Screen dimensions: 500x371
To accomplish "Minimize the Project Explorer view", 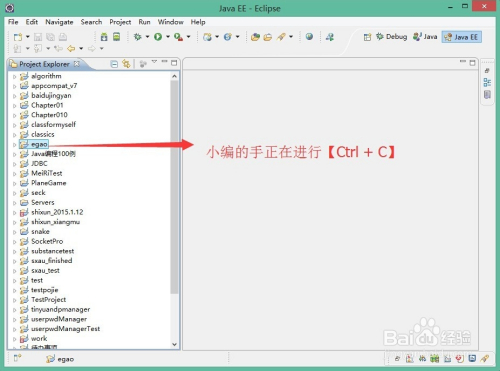I will pyautogui.click(x=164, y=62).
